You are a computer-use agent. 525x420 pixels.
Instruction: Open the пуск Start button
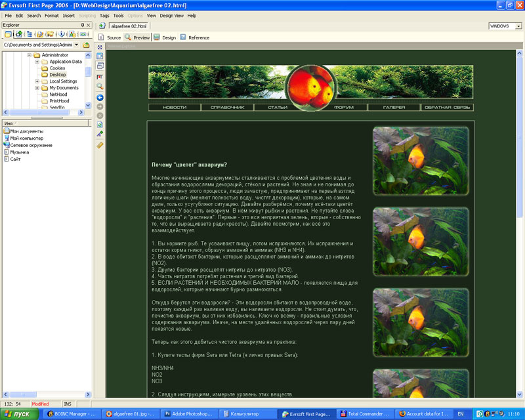coord(20,414)
